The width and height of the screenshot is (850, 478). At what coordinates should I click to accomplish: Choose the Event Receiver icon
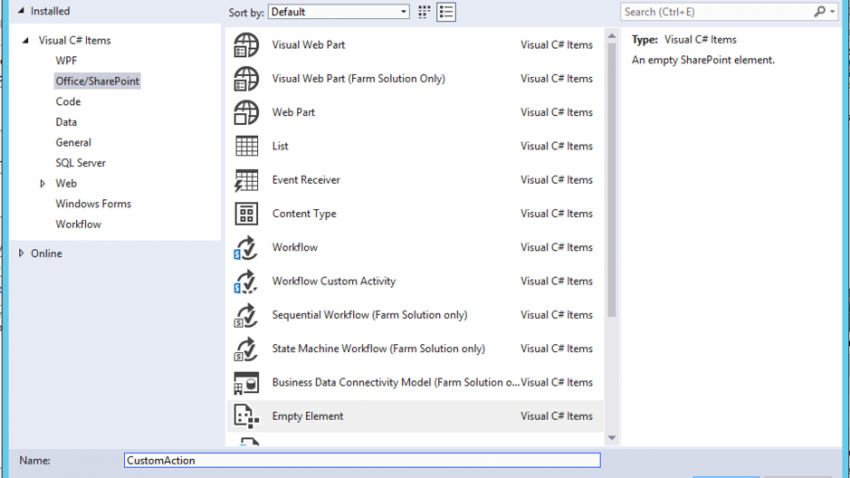(x=246, y=180)
